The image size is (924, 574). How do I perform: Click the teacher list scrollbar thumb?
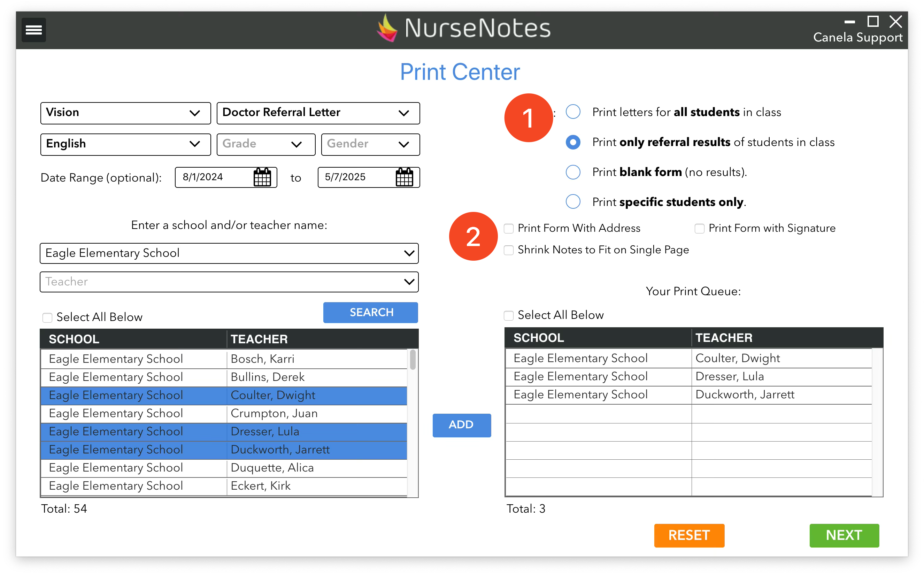[413, 360]
